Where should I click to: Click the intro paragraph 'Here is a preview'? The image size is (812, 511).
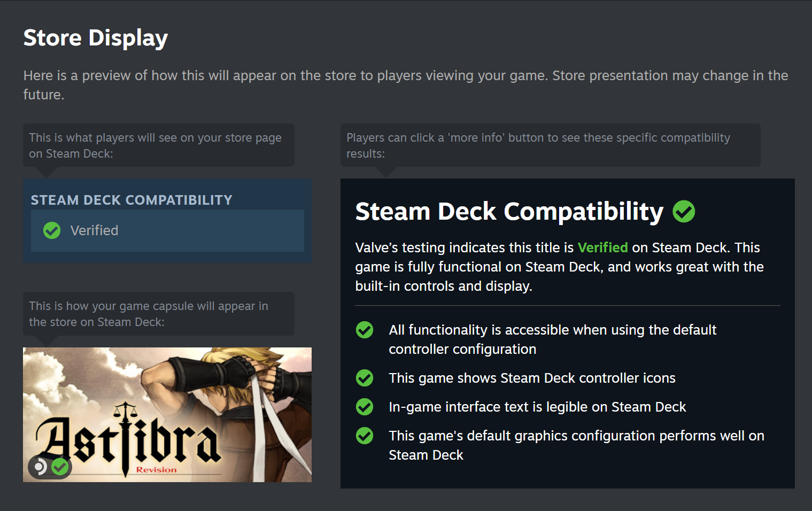[406, 85]
